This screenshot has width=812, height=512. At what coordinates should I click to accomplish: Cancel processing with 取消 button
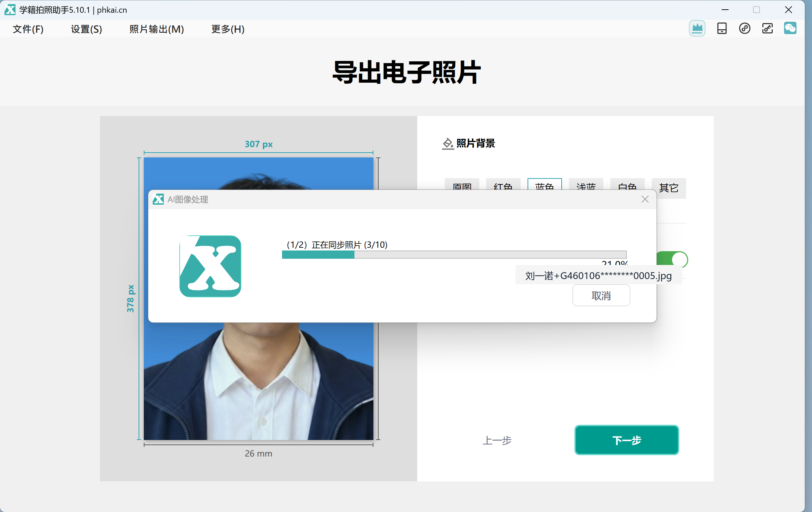pyautogui.click(x=601, y=295)
